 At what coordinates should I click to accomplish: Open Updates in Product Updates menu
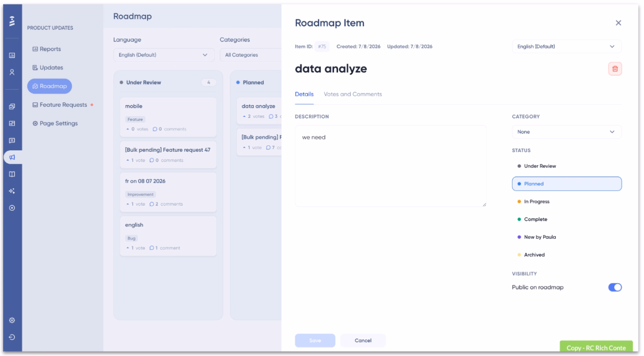click(48, 68)
